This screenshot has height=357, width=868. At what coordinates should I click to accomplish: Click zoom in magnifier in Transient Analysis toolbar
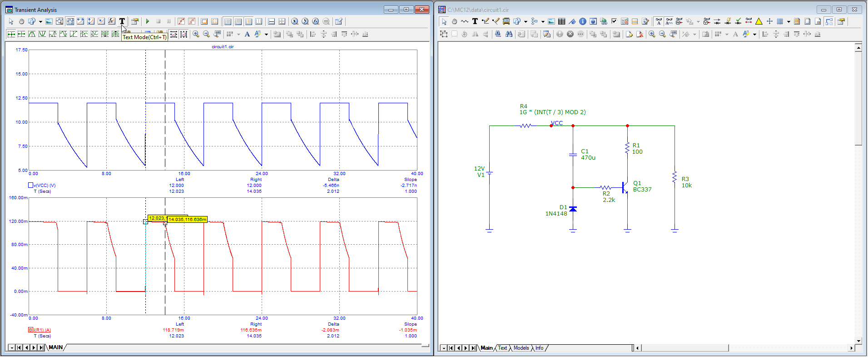[196, 34]
